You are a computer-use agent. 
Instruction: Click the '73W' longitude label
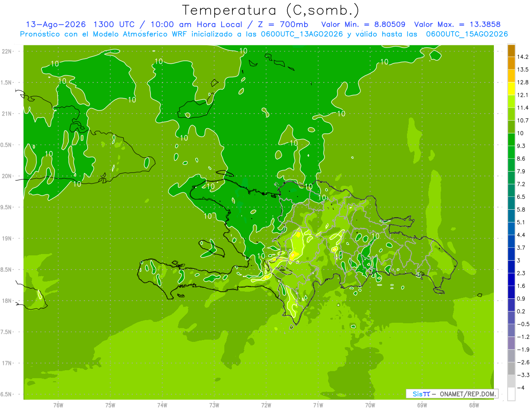pyautogui.click(x=214, y=405)
